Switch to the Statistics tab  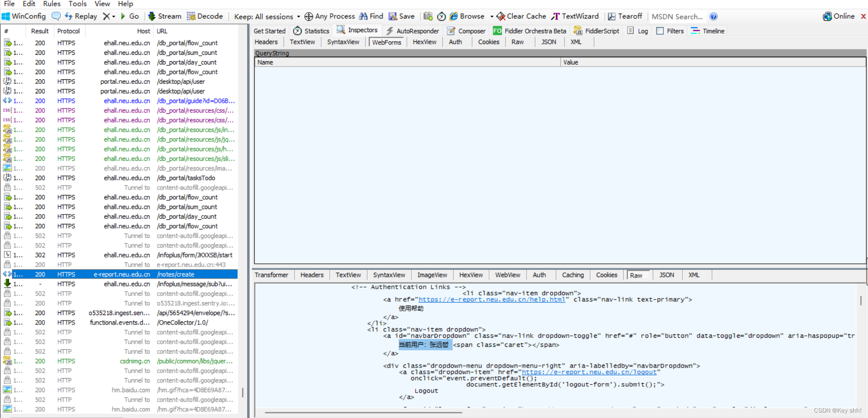coord(311,31)
